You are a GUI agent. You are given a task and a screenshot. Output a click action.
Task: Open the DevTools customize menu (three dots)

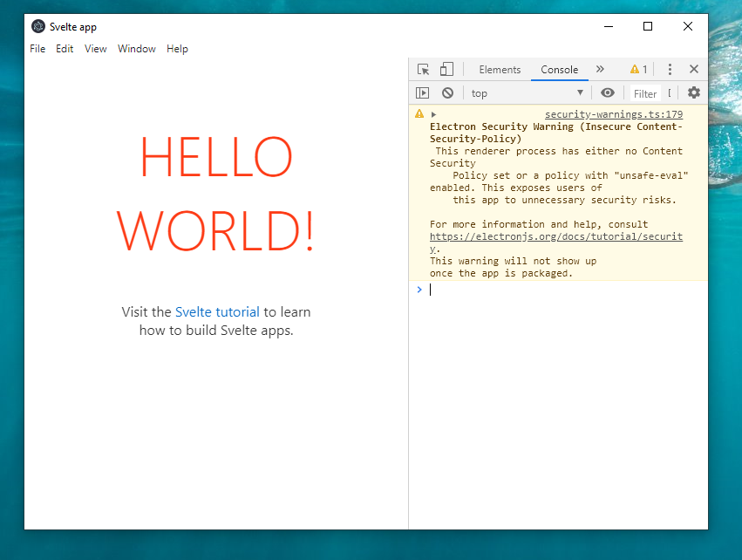(668, 69)
